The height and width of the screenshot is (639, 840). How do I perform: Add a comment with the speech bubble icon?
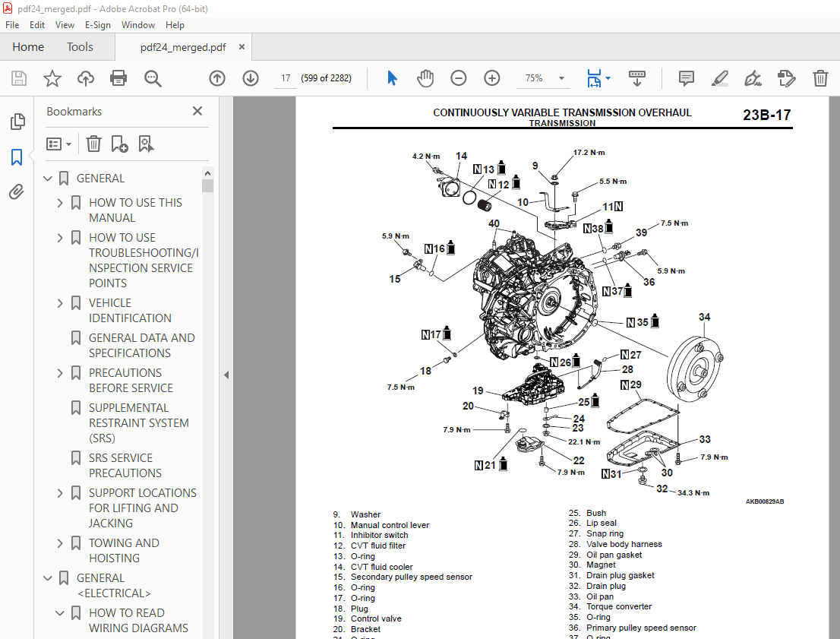coord(687,78)
